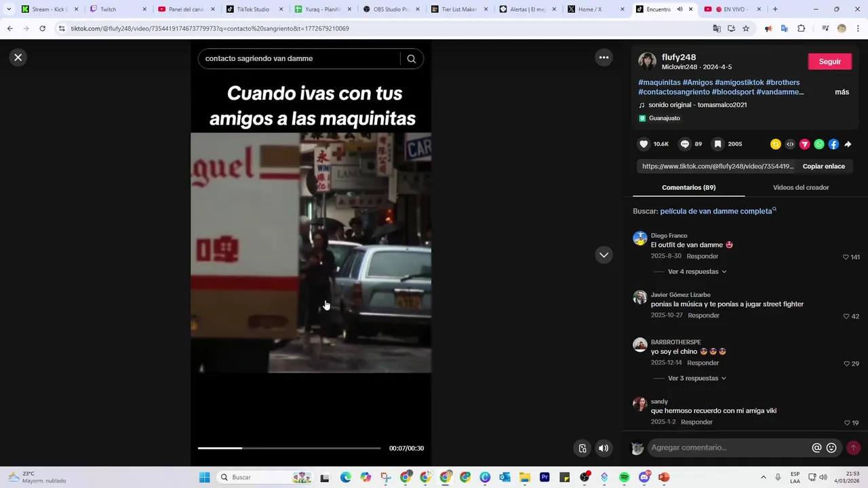Expand 3 replies under BARBROTHERSPE comment
The height and width of the screenshot is (488, 868).
pyautogui.click(x=697, y=378)
